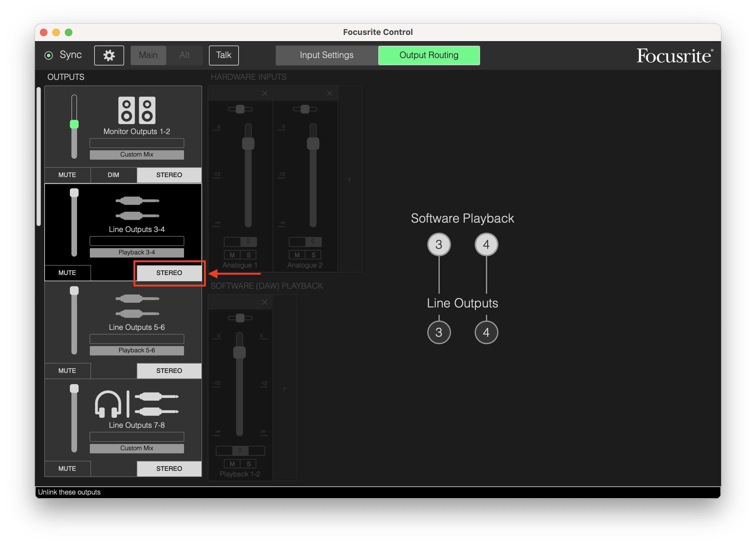Click the Playback 1-2 level value field

[x=240, y=451]
